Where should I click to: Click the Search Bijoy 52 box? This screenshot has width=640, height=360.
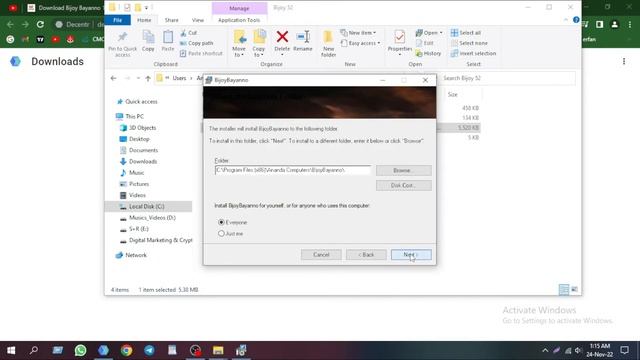click(508, 78)
